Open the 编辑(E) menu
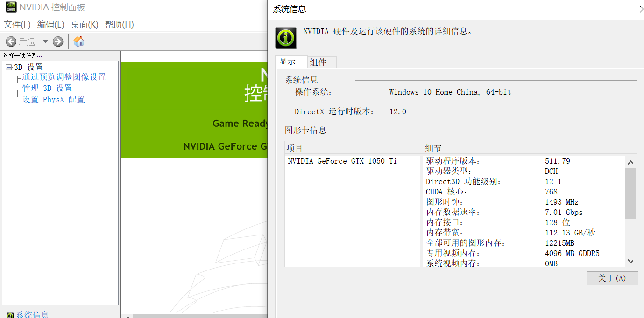Viewport: 644px width, 318px height. 51,24
